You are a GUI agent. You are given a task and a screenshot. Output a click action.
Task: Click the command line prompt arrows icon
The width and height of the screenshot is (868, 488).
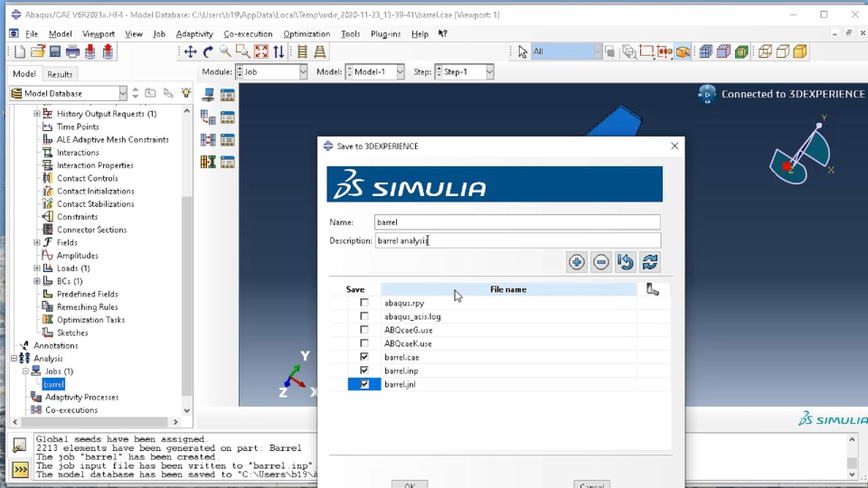pos(21,470)
